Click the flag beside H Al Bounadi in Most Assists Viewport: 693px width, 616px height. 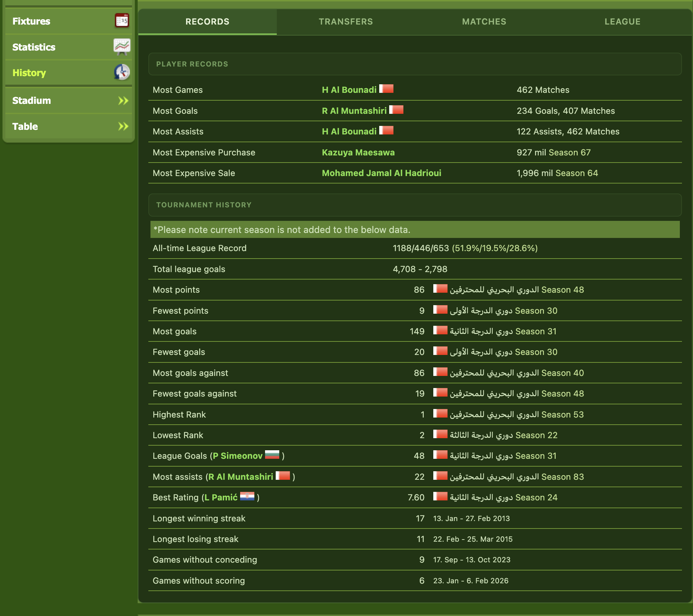pyautogui.click(x=386, y=130)
